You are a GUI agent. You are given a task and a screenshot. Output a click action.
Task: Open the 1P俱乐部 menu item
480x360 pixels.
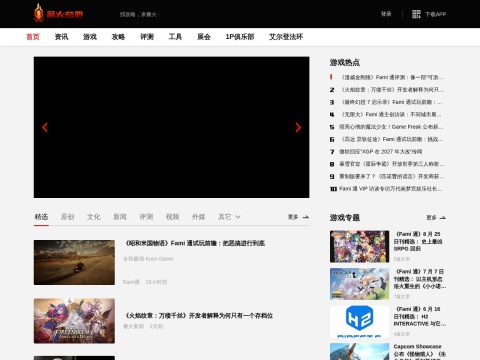tap(240, 37)
